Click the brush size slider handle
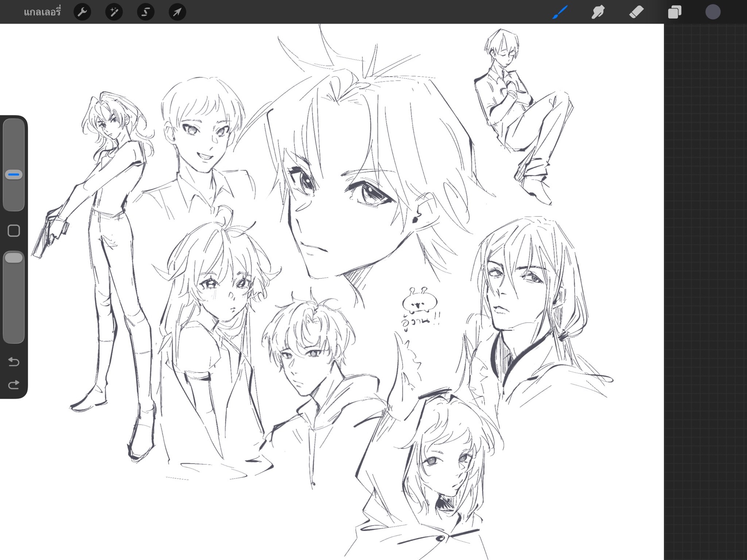 click(x=14, y=174)
